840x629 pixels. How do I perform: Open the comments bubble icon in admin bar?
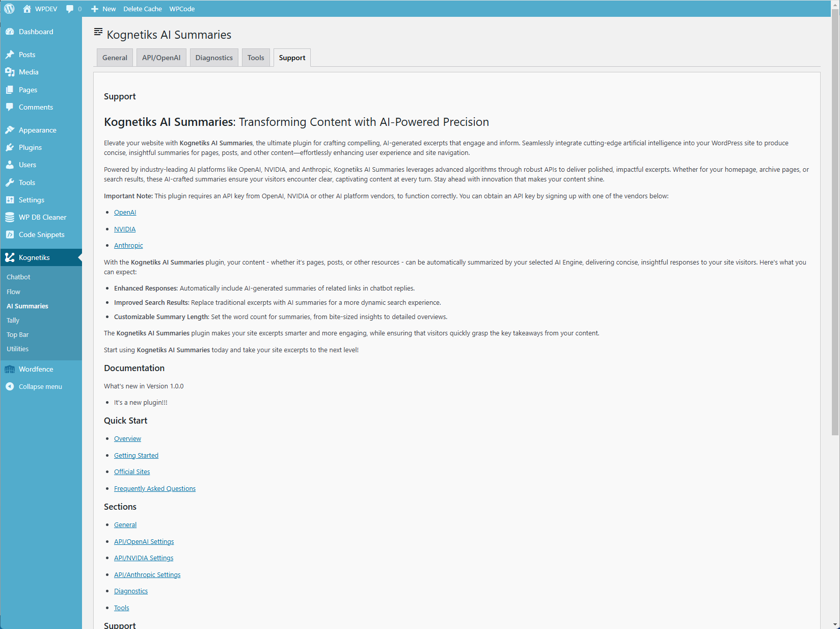[70, 9]
